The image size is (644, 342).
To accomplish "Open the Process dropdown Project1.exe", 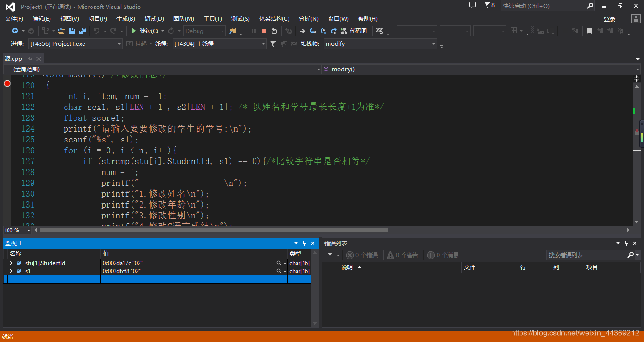I will coord(75,43).
